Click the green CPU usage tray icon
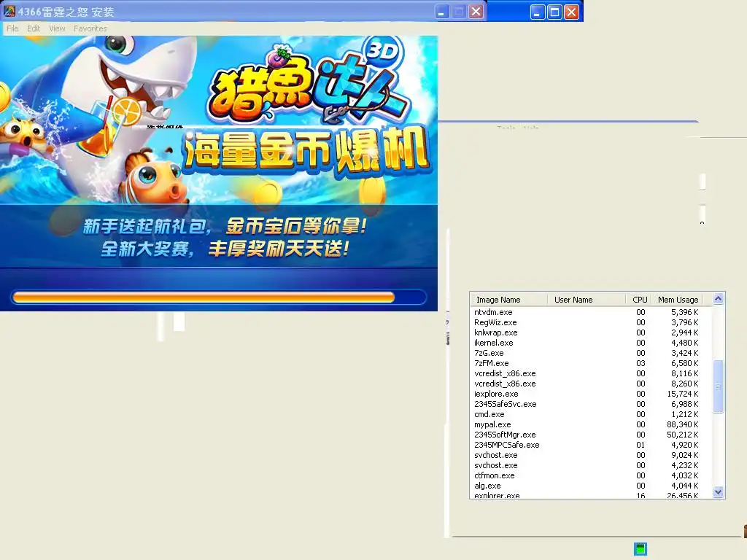 pyautogui.click(x=640, y=549)
